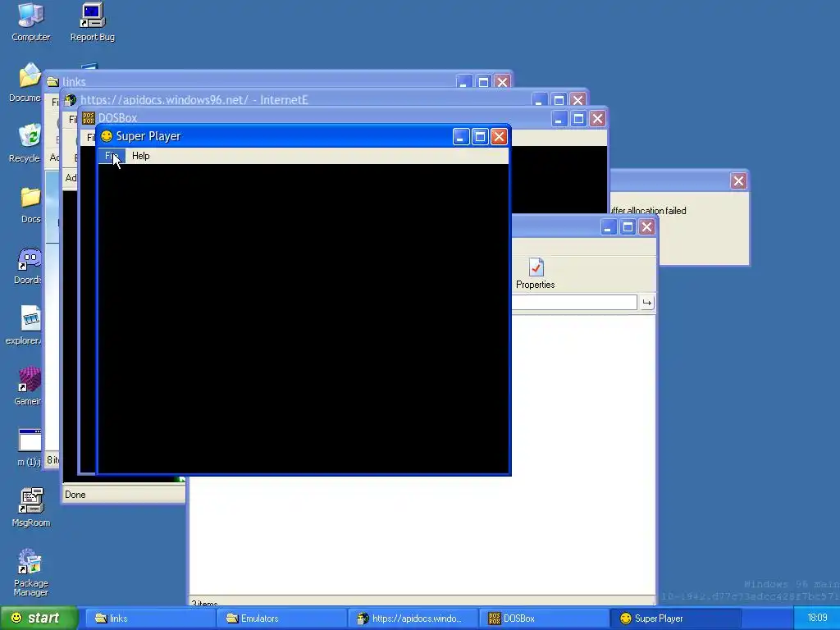840x630 pixels.
Task: Click Properties icon in Emulators window
Action: point(535,273)
